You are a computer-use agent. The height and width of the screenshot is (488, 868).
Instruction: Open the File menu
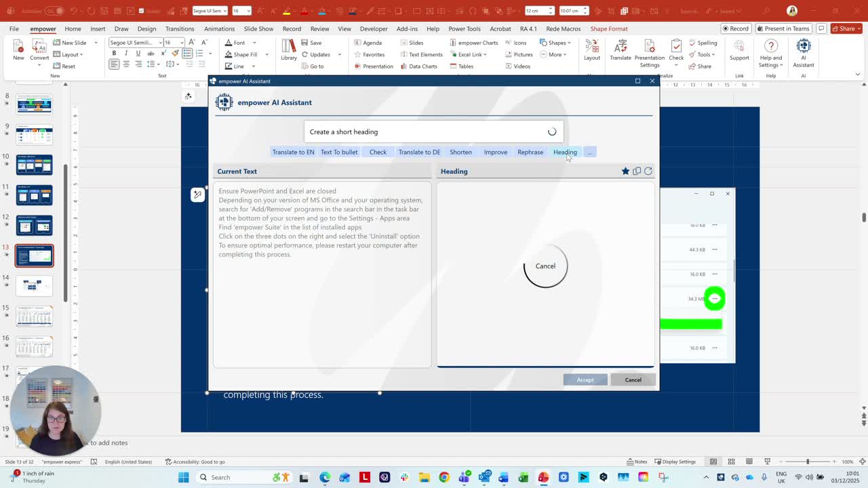(14, 28)
